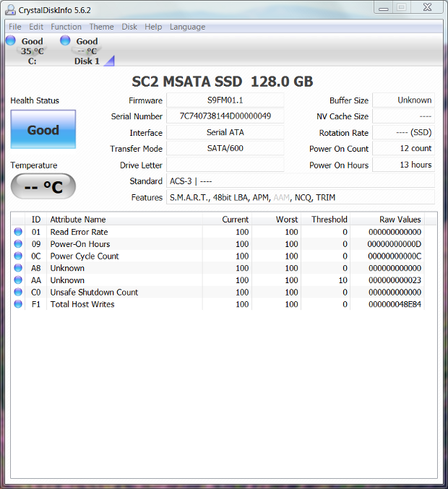This screenshot has width=448, height=489.
Task: Click the CrystalDiskInfo title bar app icon
Action: (11, 9)
